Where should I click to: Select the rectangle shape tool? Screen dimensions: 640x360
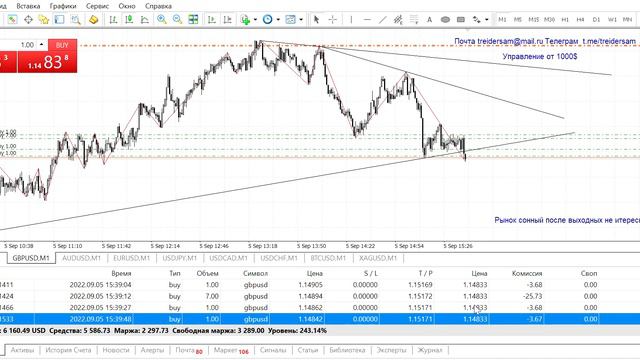click(461, 19)
